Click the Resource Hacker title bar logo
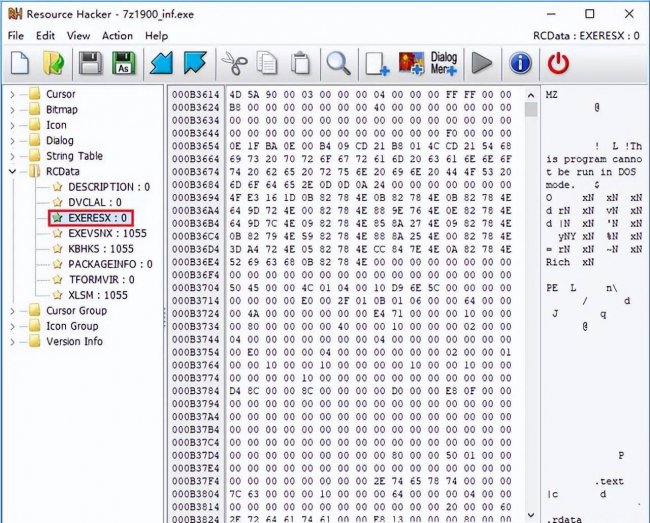 tap(15, 14)
